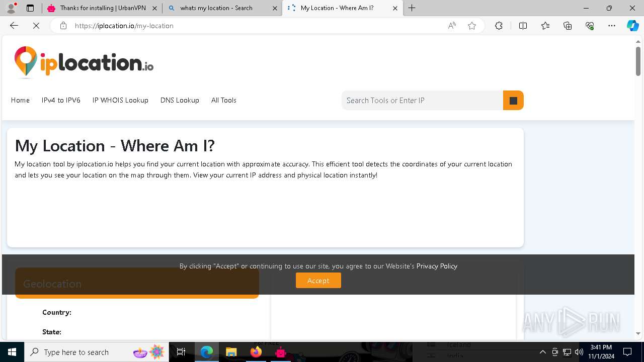Viewport: 644px width, 362px height.
Task: Open Collections panel
Action: (x=568, y=26)
